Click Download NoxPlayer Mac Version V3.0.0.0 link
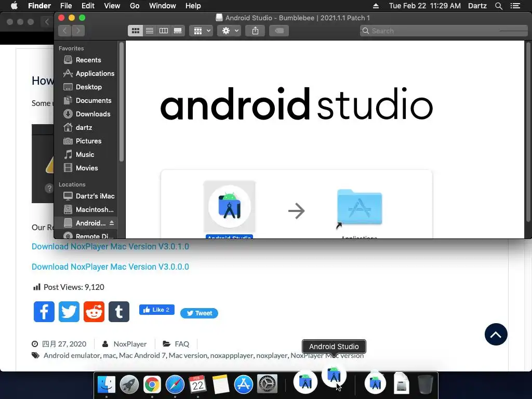This screenshot has width=532, height=399. (x=110, y=267)
